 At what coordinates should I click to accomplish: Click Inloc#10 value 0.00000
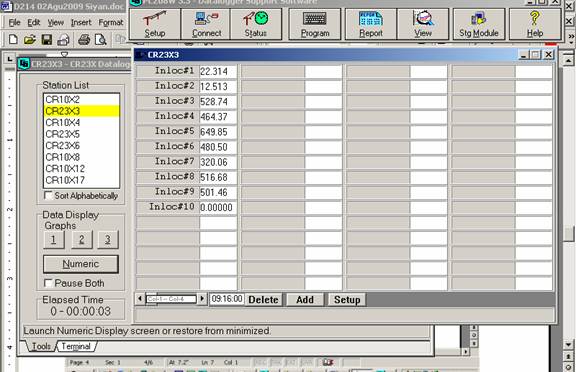click(218, 207)
